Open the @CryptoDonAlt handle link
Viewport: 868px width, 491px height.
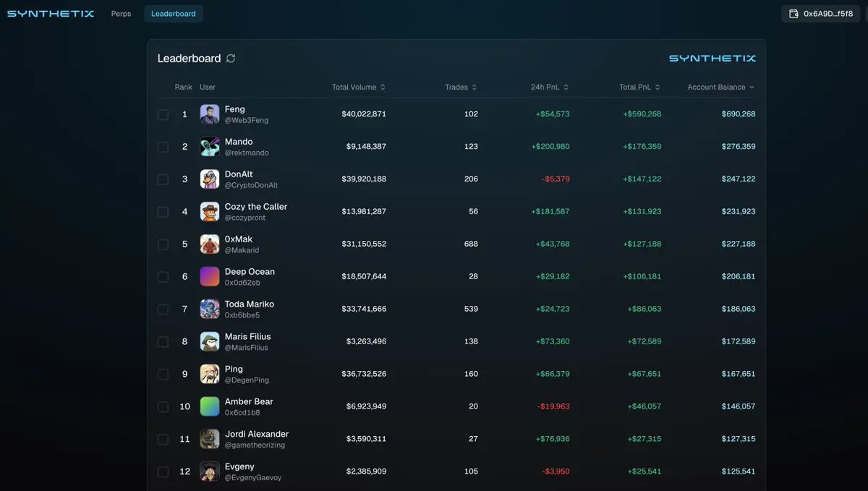(x=252, y=185)
